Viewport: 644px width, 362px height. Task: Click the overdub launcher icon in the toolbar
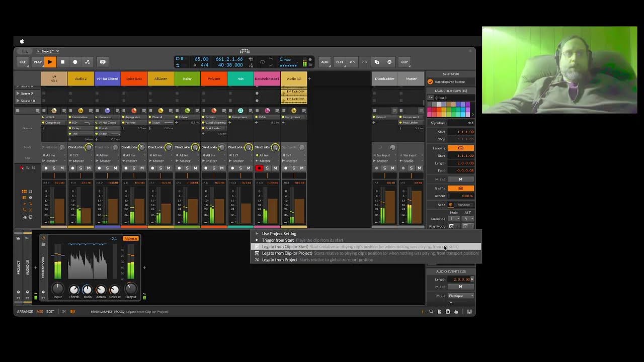tap(103, 62)
